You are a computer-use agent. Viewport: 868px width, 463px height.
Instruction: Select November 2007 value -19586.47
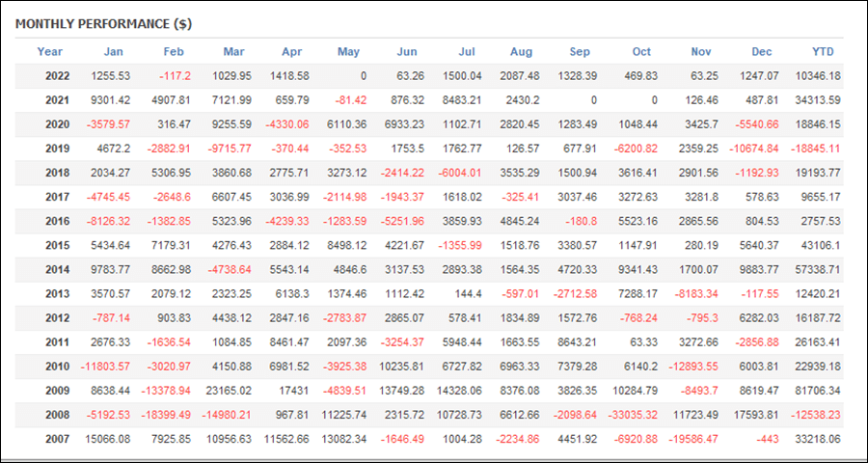pyautogui.click(x=692, y=439)
